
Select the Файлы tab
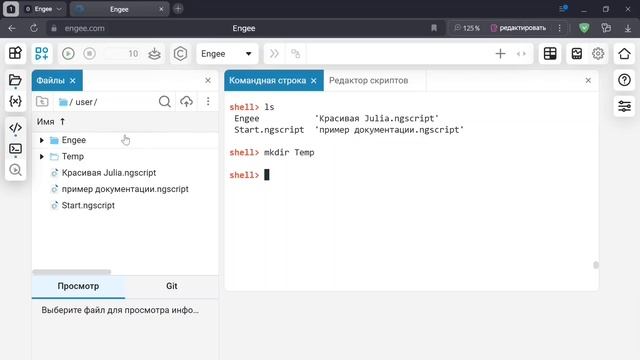(50, 80)
